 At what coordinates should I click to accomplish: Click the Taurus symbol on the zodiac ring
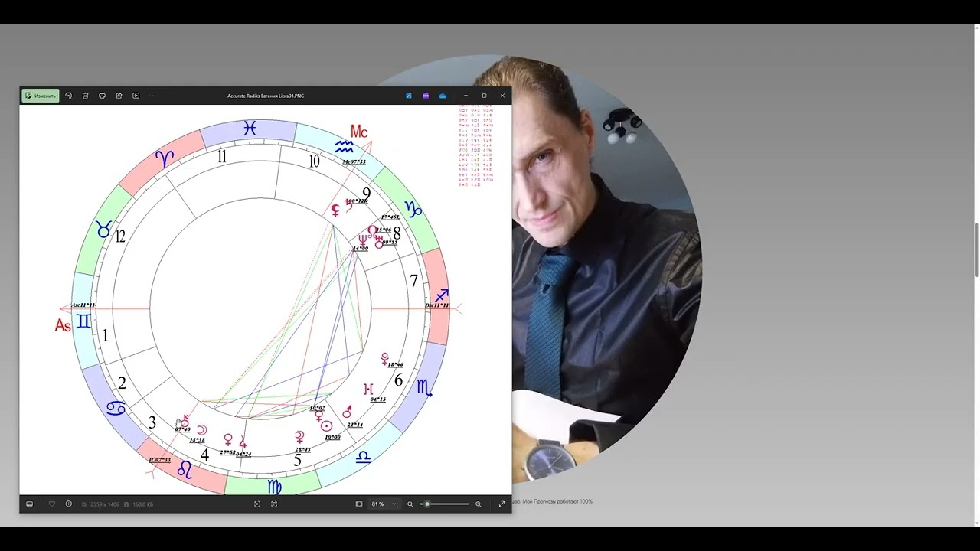(103, 229)
